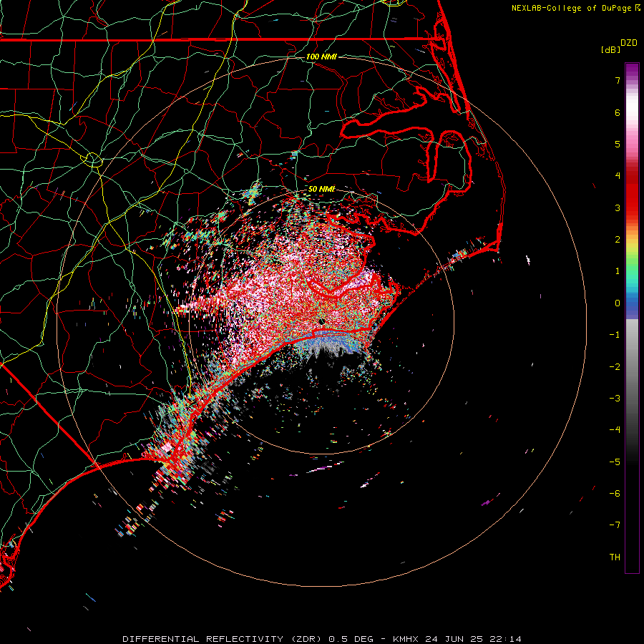Click the 50 NMI range ring label
Screen dimensions: 644x644
click(x=321, y=189)
